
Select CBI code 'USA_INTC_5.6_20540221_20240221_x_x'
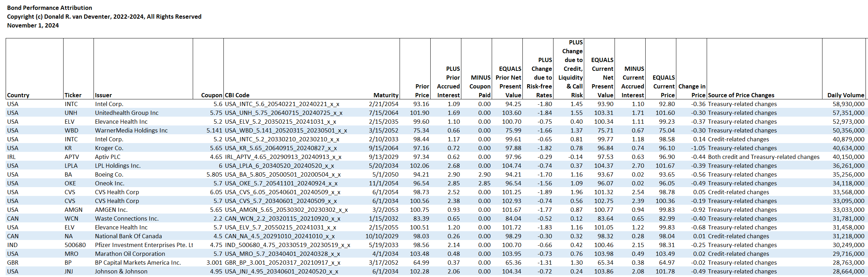(282, 104)
